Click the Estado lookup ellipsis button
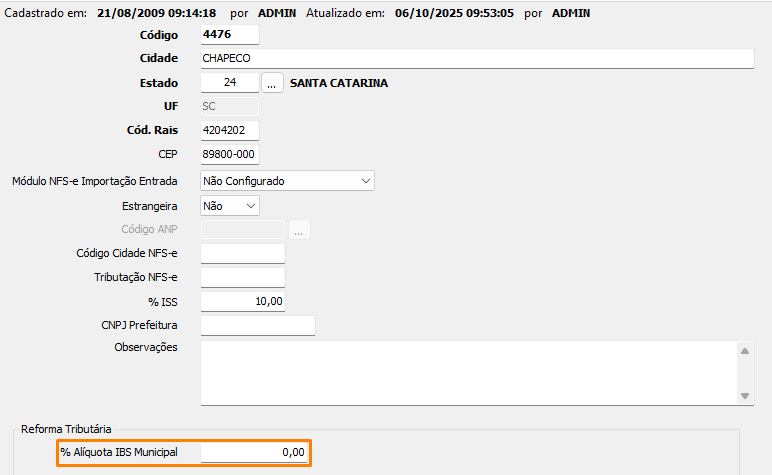Screen dimensions: 772x475 (273, 83)
